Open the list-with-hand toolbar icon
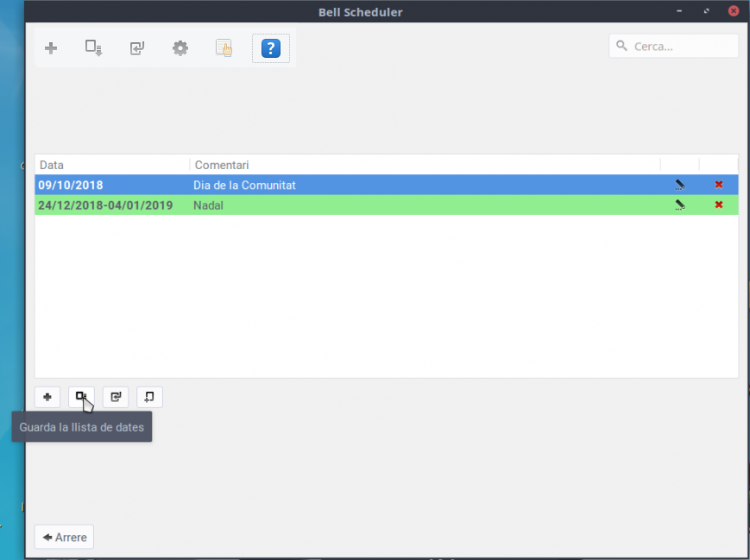The image size is (750, 560). (x=224, y=48)
